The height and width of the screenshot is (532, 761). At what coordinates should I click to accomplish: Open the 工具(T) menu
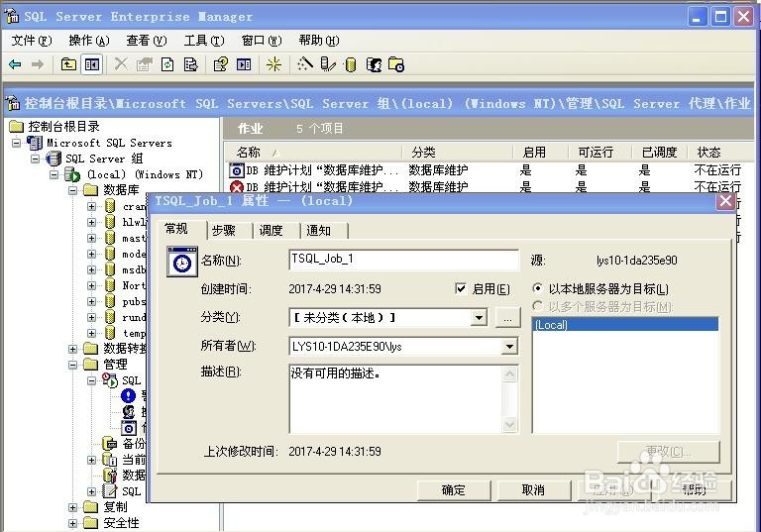[204, 41]
